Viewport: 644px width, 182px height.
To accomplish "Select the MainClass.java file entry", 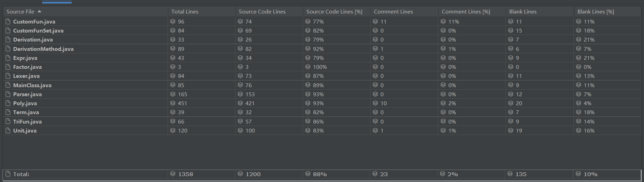I will (x=32, y=85).
